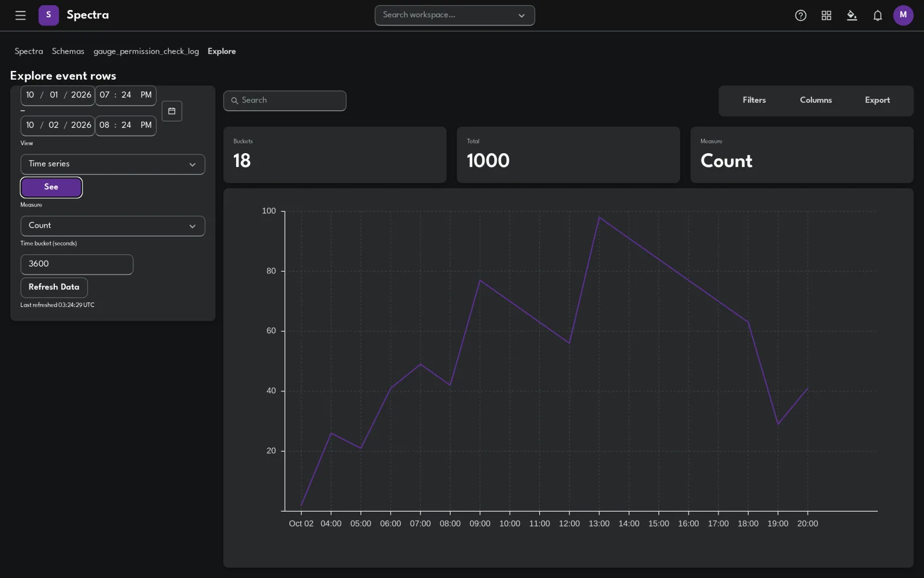
Task: Open the View dropdown showing Time series
Action: (x=113, y=164)
